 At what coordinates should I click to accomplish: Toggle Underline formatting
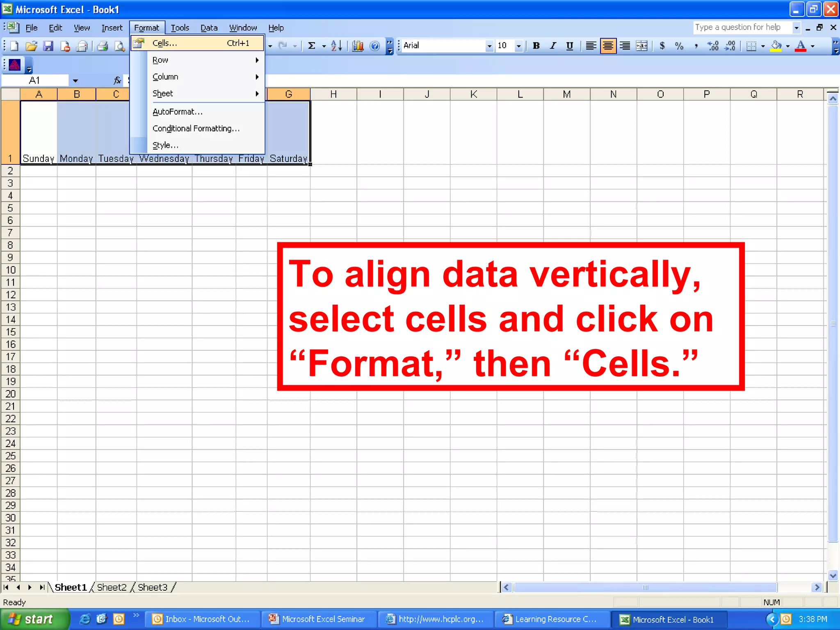coord(570,46)
